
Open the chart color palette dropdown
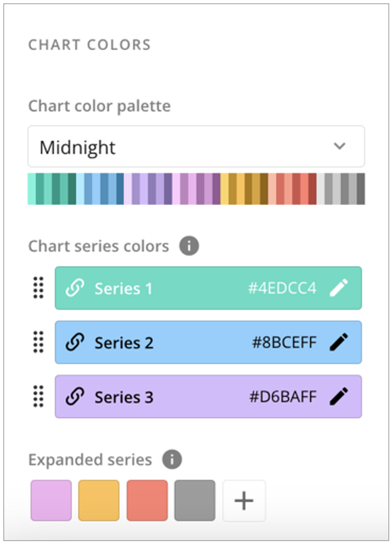196,147
